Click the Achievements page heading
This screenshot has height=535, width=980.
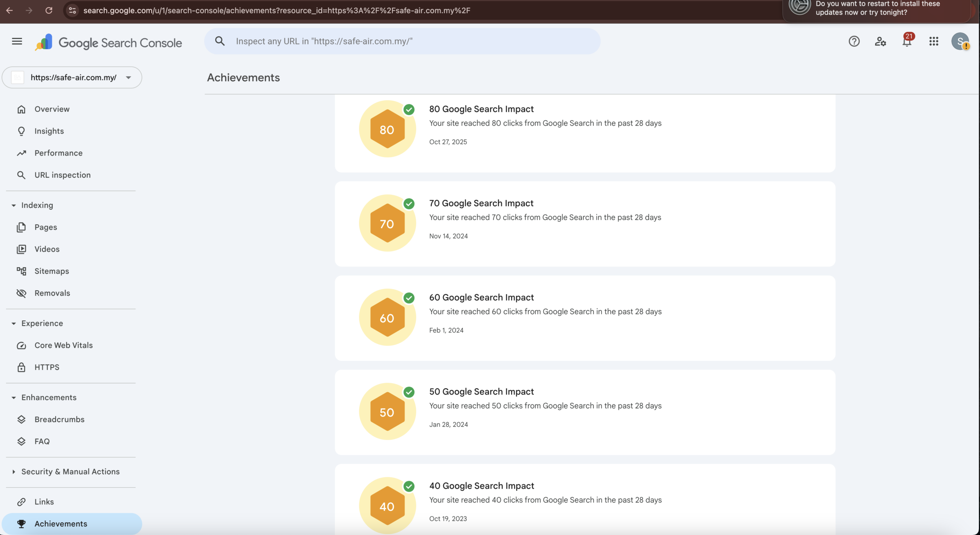click(x=243, y=77)
